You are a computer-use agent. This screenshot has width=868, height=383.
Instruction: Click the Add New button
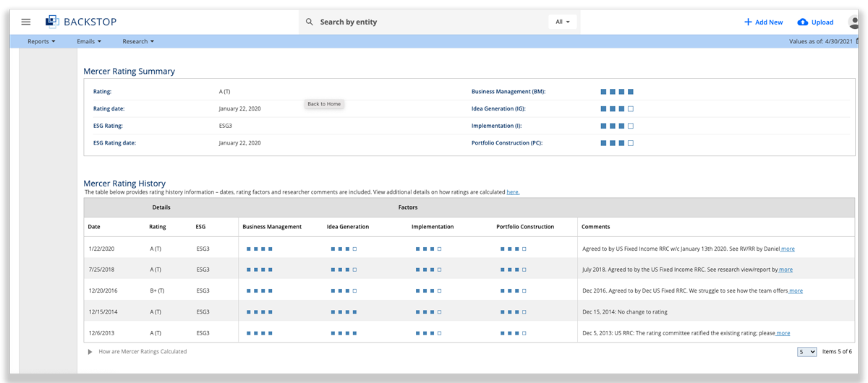763,22
